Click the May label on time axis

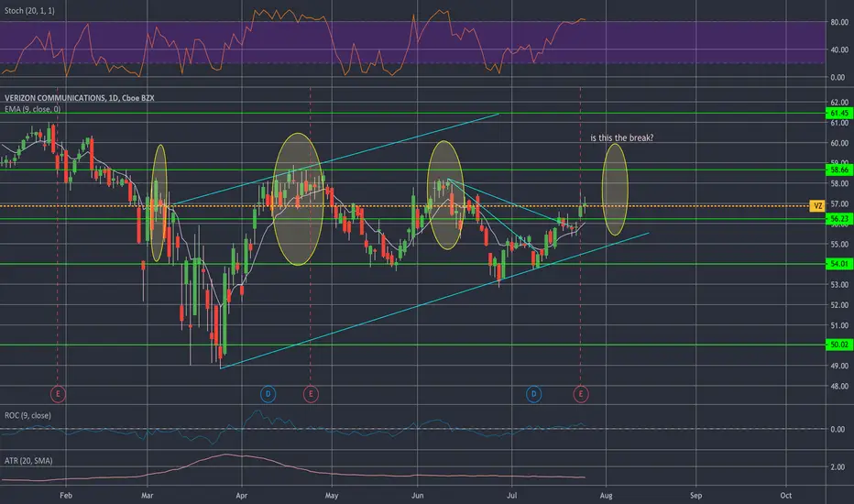click(331, 496)
